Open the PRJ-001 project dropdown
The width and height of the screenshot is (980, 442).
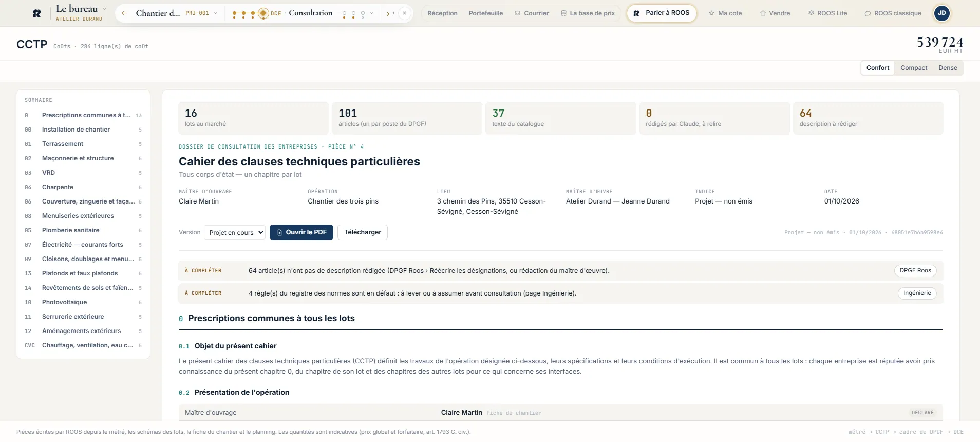point(201,13)
